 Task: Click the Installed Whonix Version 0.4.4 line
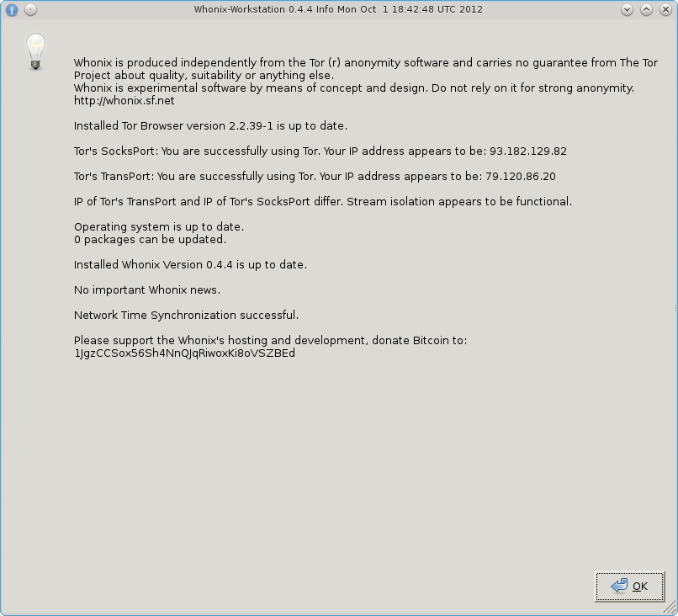pyautogui.click(x=190, y=265)
